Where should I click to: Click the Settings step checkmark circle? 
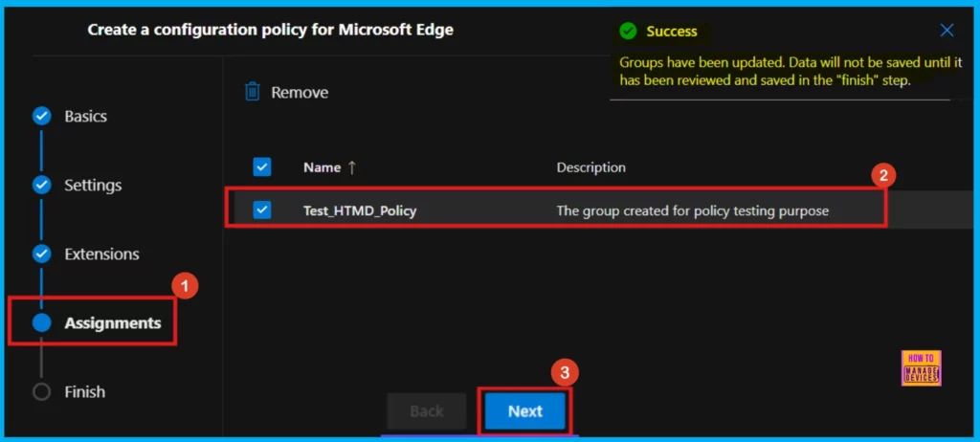(x=41, y=186)
